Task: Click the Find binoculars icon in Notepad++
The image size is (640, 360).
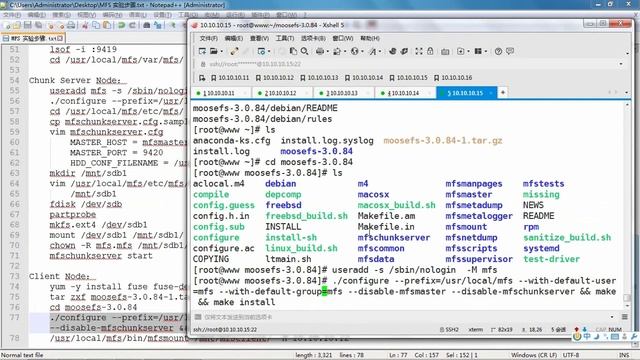Action: click(x=147, y=25)
